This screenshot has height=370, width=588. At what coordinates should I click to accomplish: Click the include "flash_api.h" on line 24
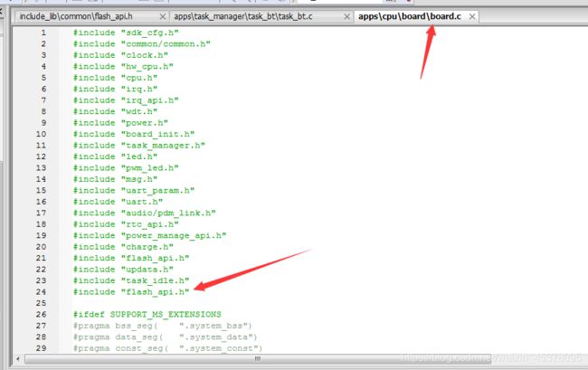(131, 291)
